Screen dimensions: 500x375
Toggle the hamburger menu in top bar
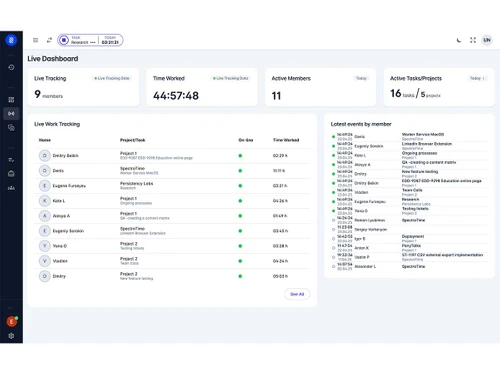[x=35, y=40]
